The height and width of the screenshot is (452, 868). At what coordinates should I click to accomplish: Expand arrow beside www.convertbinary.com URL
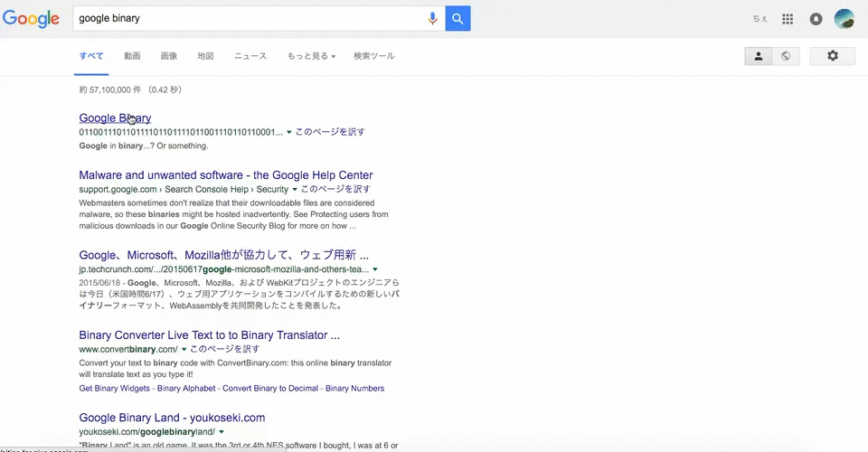click(x=184, y=349)
